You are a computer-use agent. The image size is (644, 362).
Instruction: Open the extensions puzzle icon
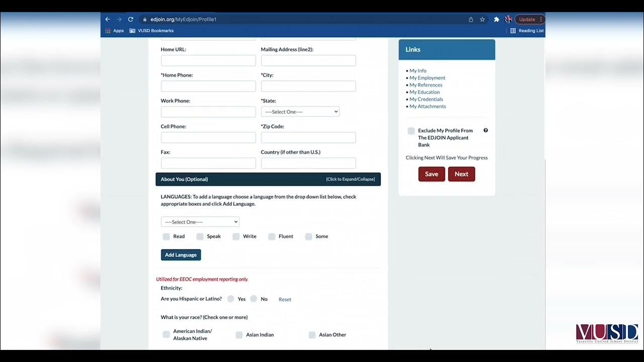click(497, 20)
